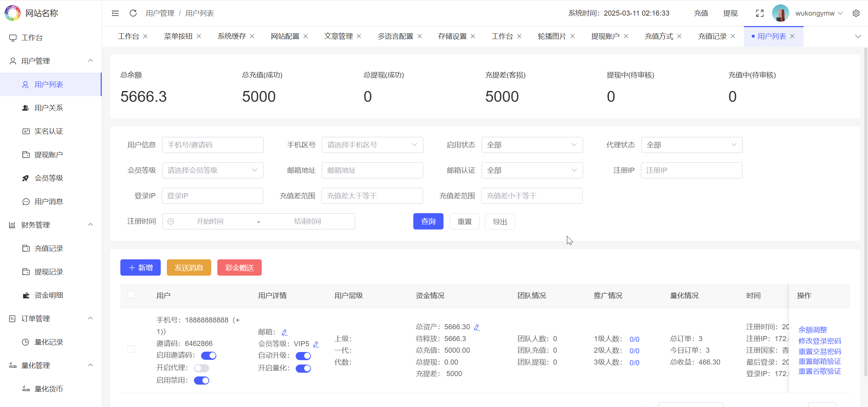
Task: Edit the user's 邮箱 with the pencil icon
Action: click(x=284, y=332)
